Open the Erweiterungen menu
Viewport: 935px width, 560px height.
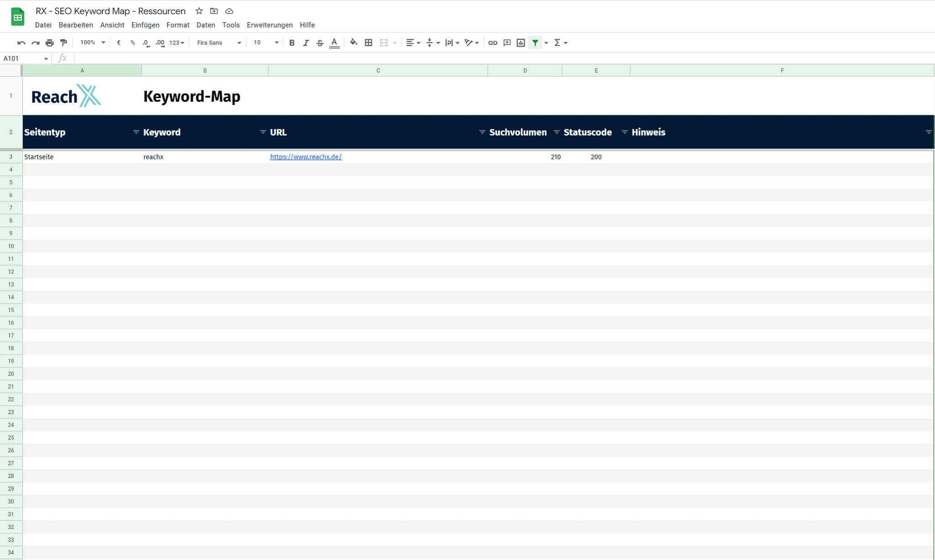(x=269, y=25)
